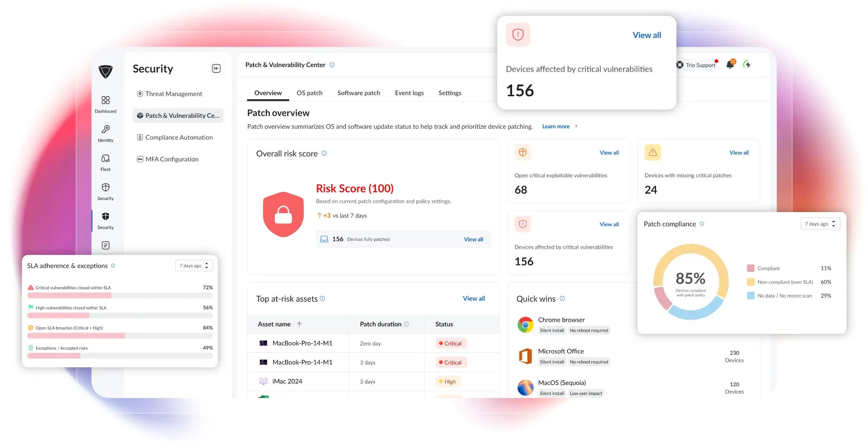Select MFA Configuration menu item
Viewport: 868px width, 445px height.
pyautogui.click(x=178, y=159)
